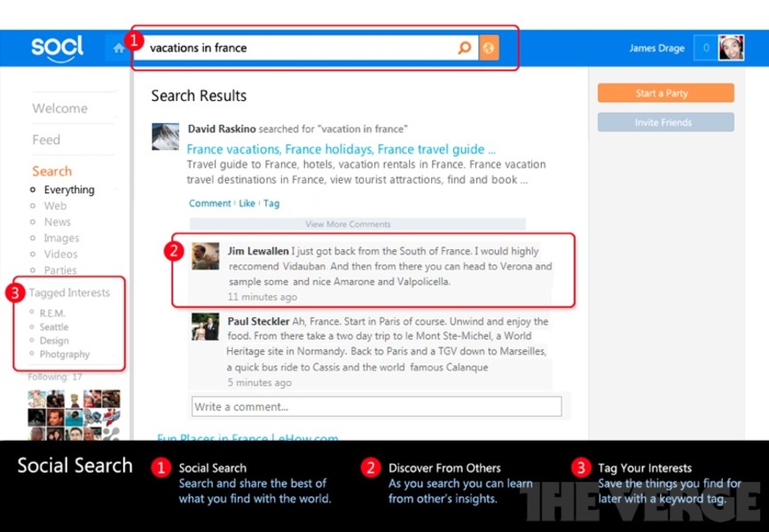Open the France vacations travel guide link
This screenshot has width=769, height=532.
(x=341, y=149)
